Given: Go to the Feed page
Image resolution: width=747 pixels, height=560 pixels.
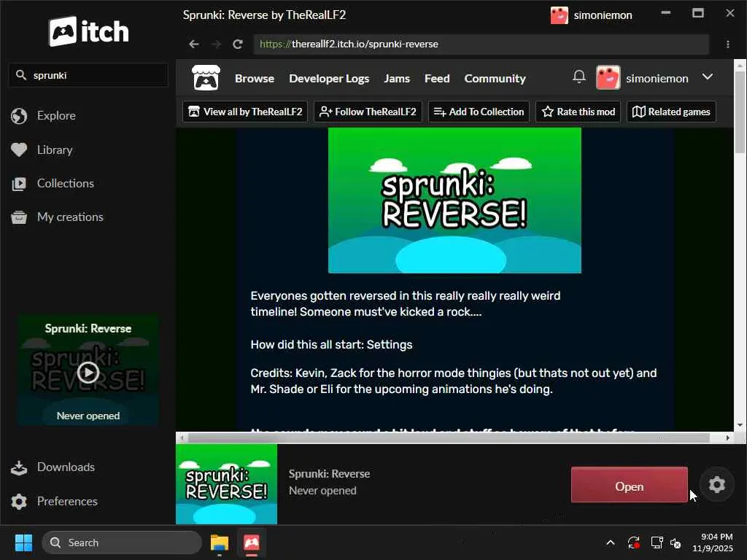Looking at the screenshot, I should [437, 79].
